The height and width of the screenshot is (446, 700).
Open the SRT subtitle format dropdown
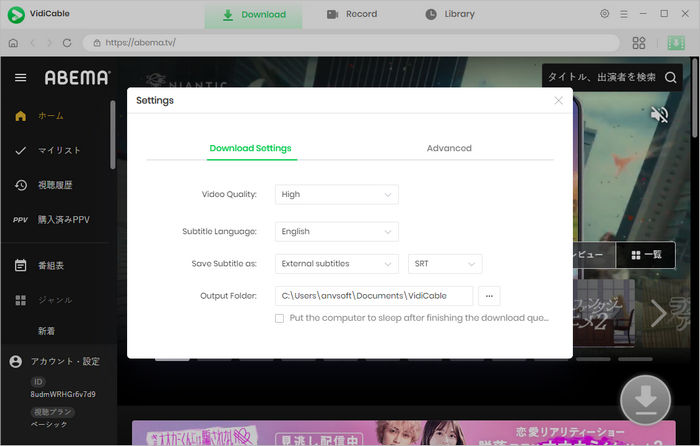coord(445,264)
